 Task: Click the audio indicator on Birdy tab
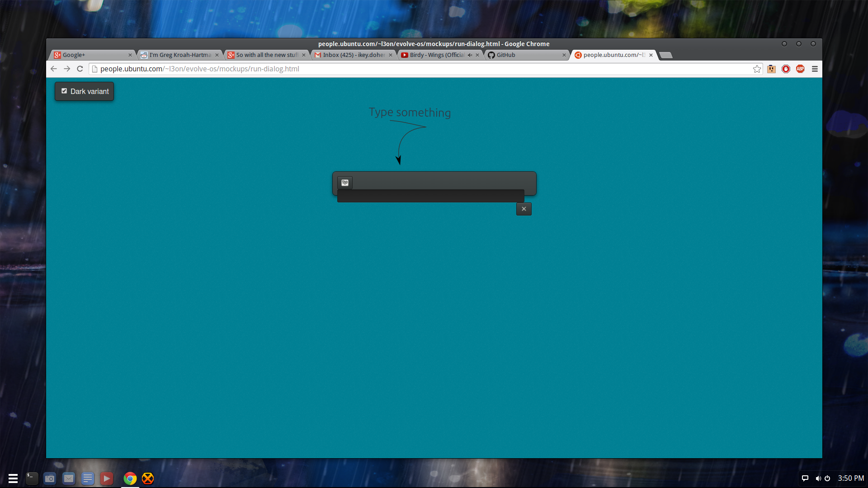[470, 55]
